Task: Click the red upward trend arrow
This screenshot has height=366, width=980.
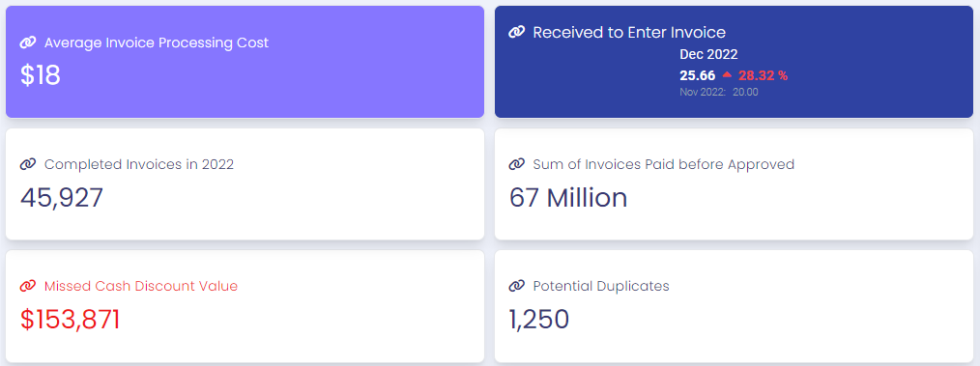Action: tap(727, 74)
